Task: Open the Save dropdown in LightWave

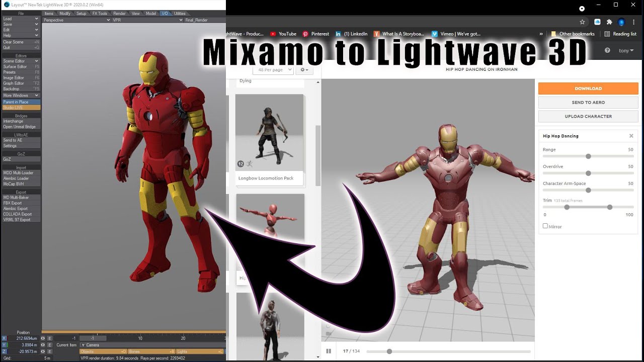Action: coord(21,24)
